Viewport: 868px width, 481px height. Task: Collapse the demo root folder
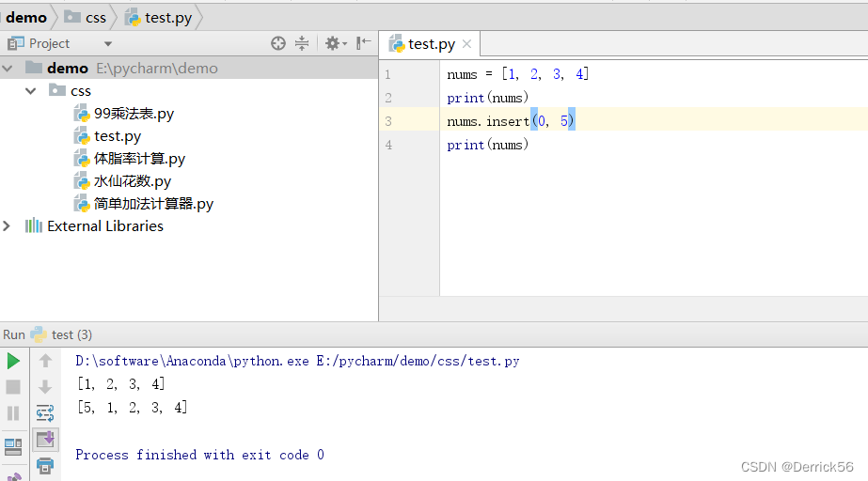[x=8, y=68]
